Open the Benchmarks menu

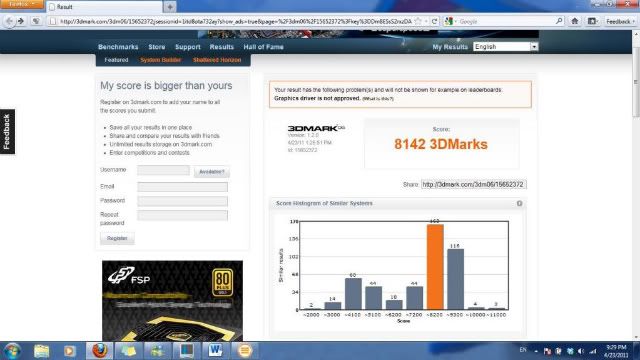[118, 47]
